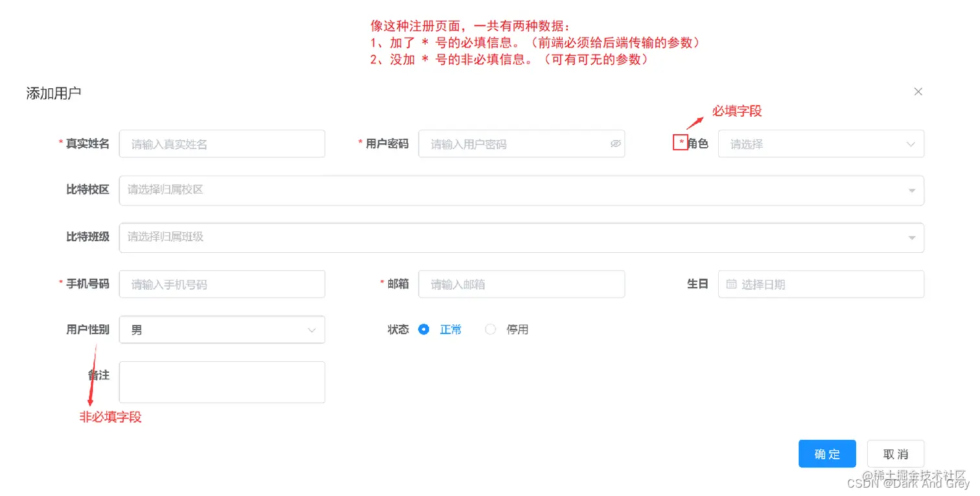
Task: Click the 生日 label
Action: click(697, 284)
